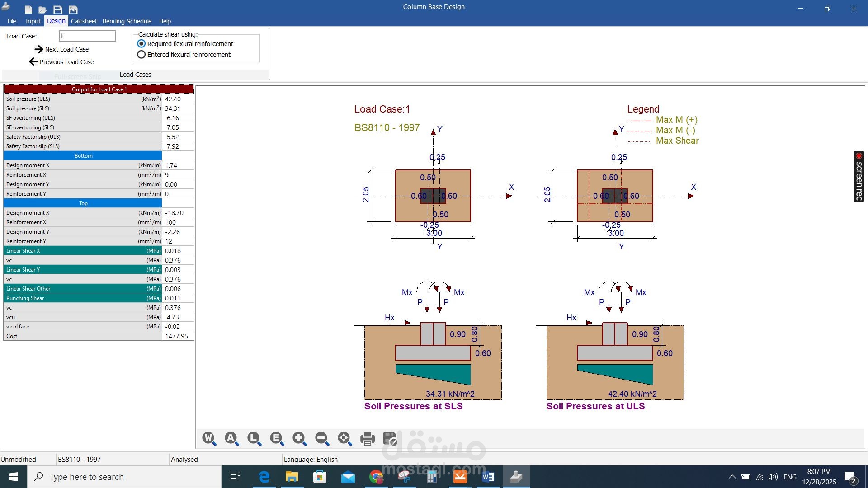Viewport: 868px width, 488px height.
Task: Click the Load Case number field
Action: click(x=87, y=36)
